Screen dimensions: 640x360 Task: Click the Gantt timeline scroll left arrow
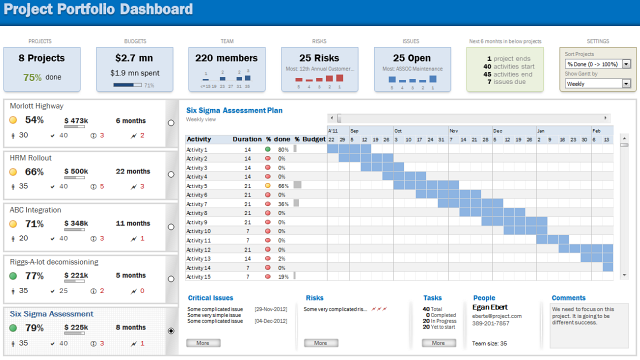(332, 118)
